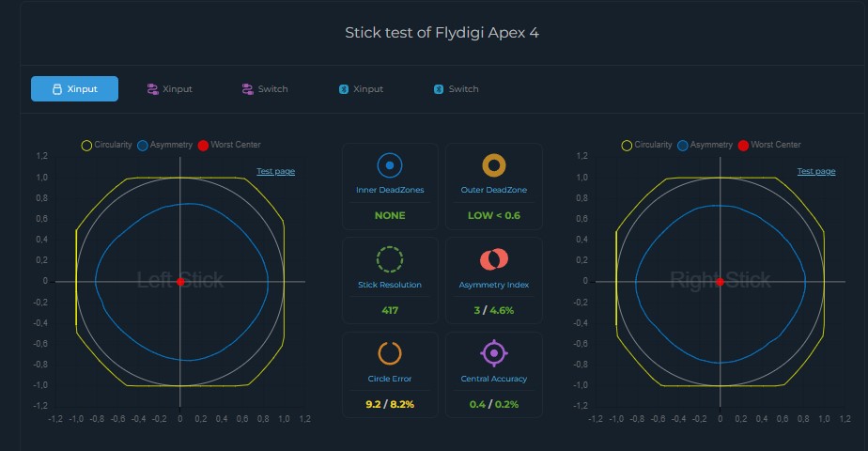
Task: Click the Outer DeadZone label
Action: (494, 190)
